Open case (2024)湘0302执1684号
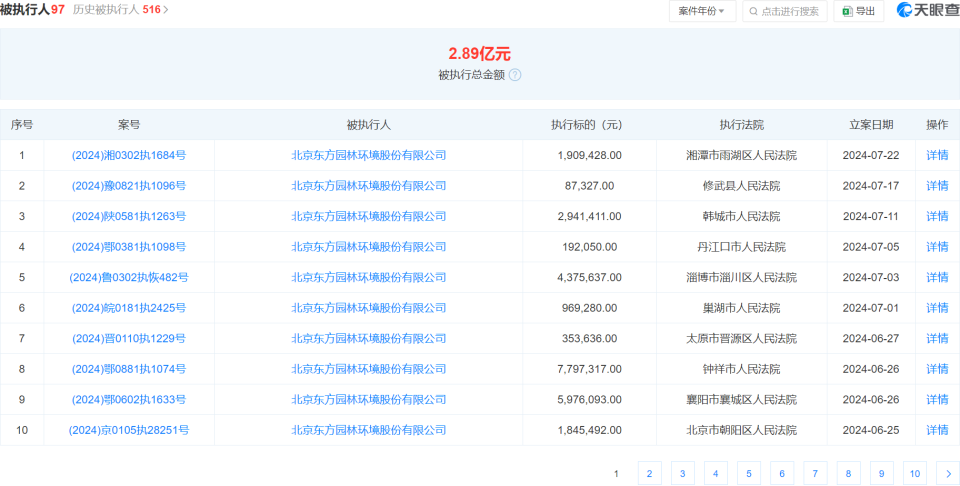 point(129,155)
